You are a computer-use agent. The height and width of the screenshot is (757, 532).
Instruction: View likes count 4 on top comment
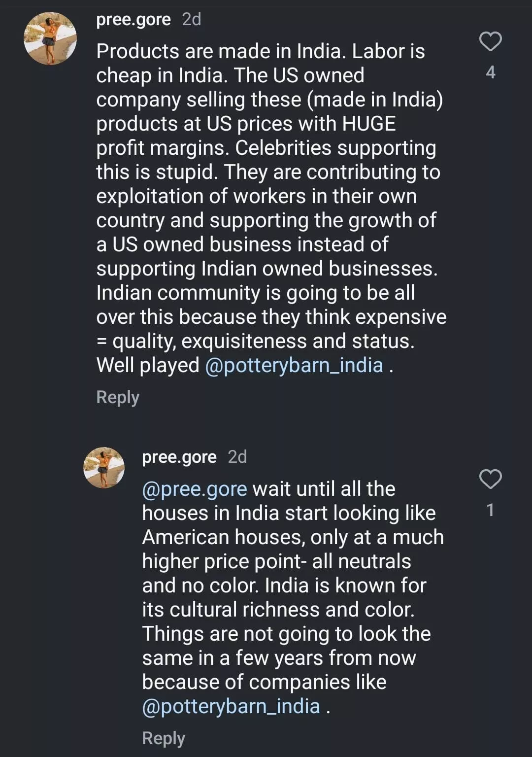point(490,72)
